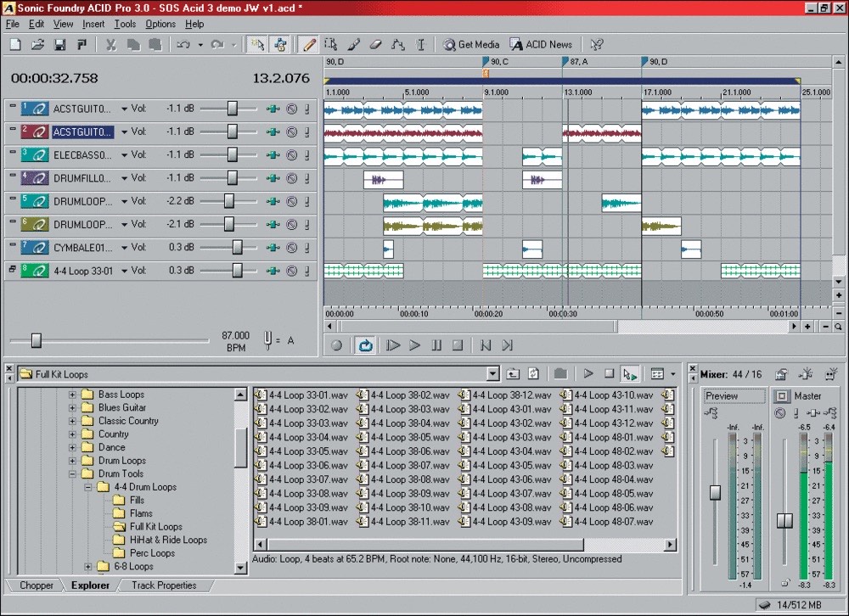
Task: Pause playback in the transport bar
Action: 436,345
